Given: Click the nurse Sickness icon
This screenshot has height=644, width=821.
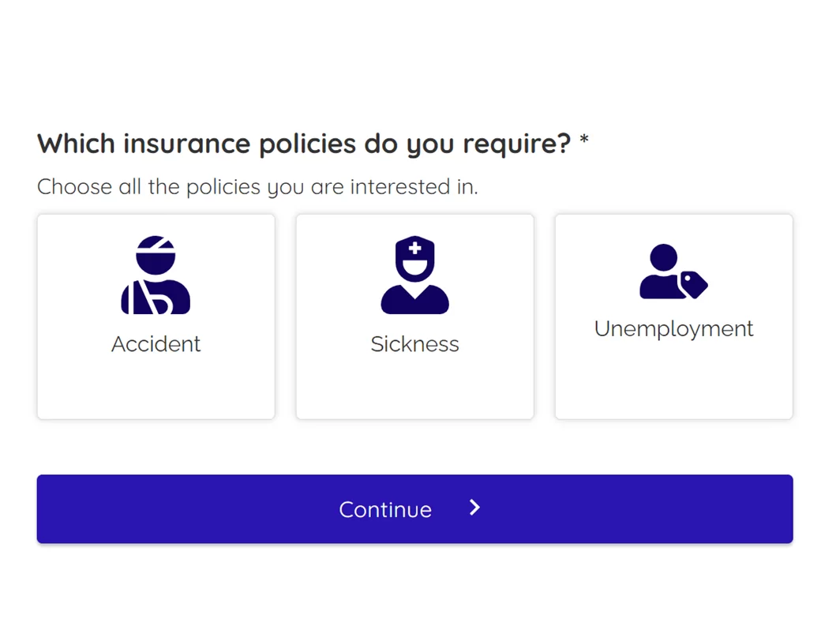Looking at the screenshot, I should (x=414, y=275).
